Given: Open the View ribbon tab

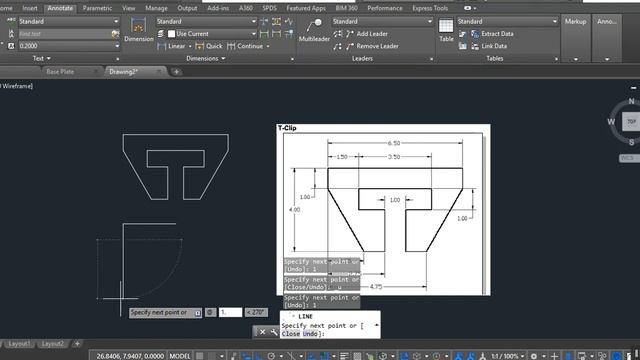Looking at the screenshot, I should pyautogui.click(x=129, y=8).
